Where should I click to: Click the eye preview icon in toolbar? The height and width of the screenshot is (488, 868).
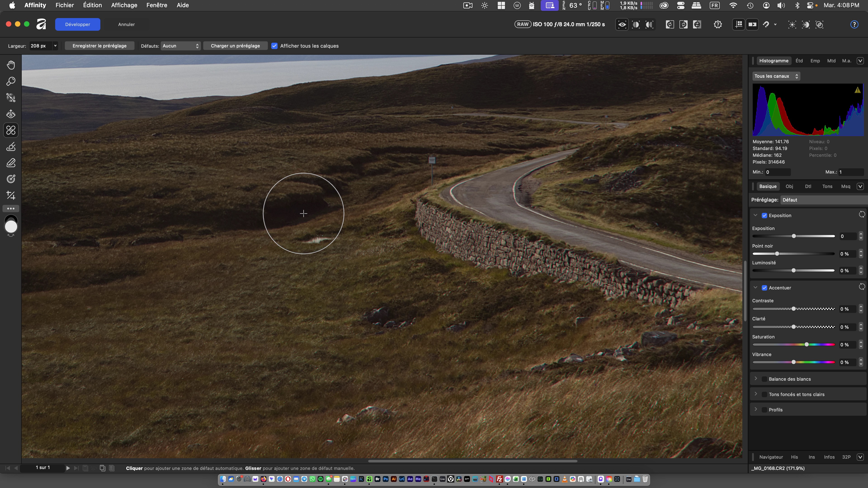point(622,24)
